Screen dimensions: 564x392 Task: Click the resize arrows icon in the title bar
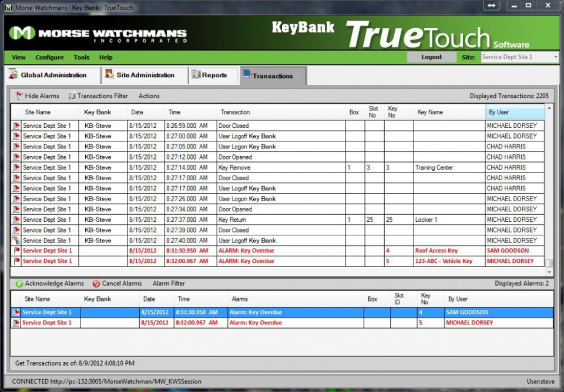pyautogui.click(x=491, y=6)
